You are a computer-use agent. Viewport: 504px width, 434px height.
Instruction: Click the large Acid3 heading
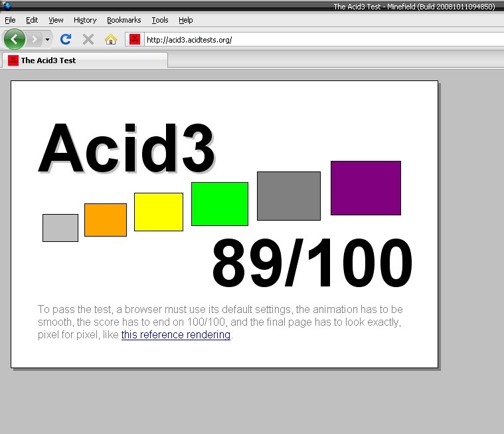click(x=127, y=149)
